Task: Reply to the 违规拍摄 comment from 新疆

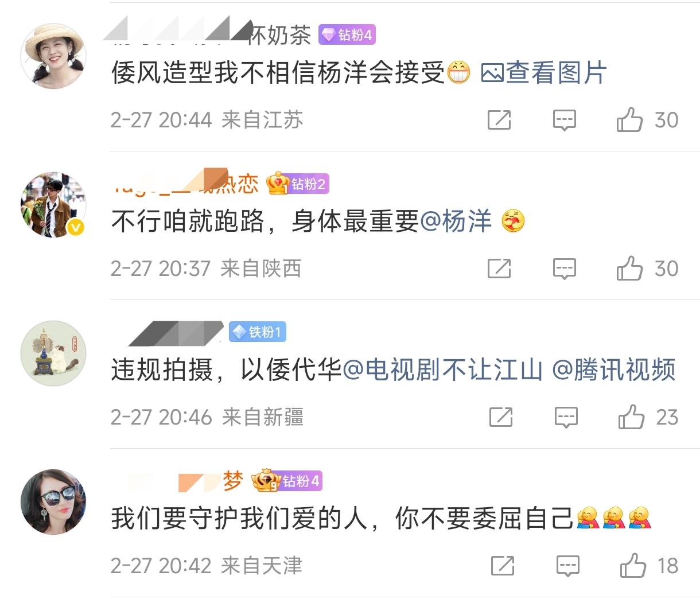Action: pyautogui.click(x=566, y=417)
